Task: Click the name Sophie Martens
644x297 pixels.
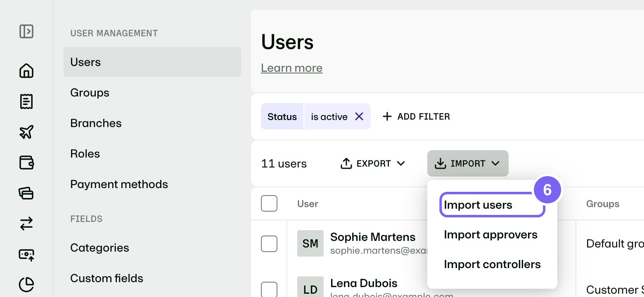Action: (373, 237)
